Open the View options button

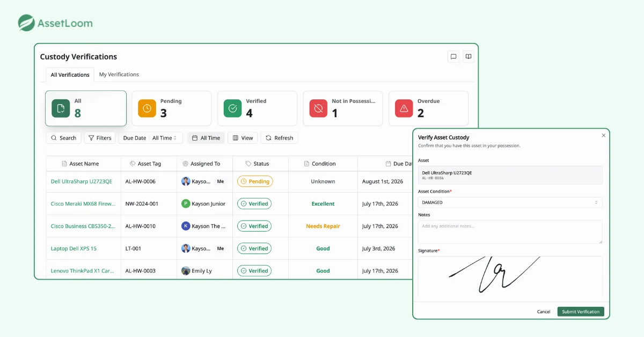coord(243,138)
